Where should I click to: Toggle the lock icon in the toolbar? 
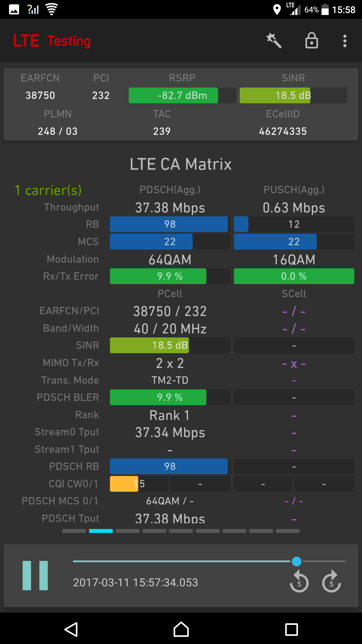click(x=312, y=41)
